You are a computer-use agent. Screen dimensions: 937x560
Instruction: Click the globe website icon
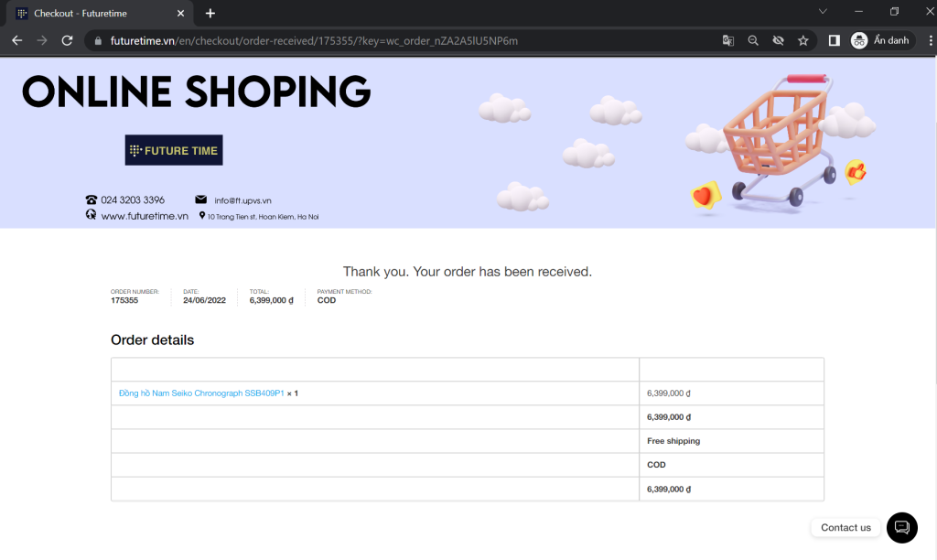pyautogui.click(x=91, y=214)
